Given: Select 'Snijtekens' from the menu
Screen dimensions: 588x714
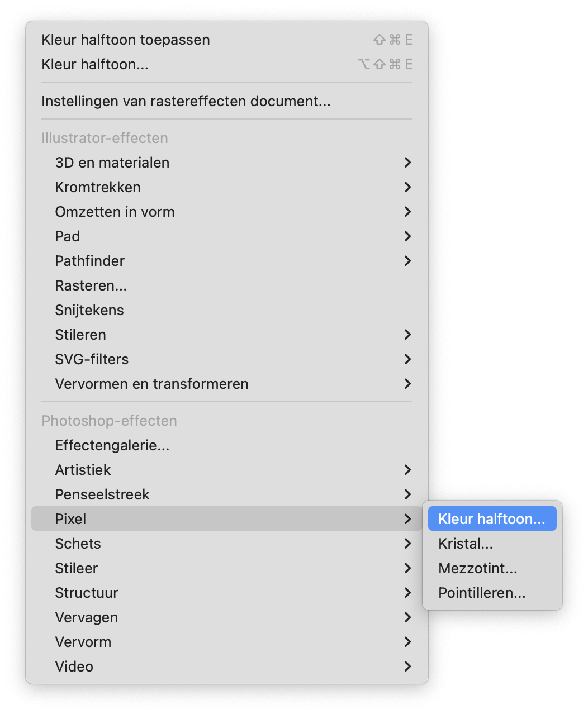Looking at the screenshot, I should pos(89,310).
